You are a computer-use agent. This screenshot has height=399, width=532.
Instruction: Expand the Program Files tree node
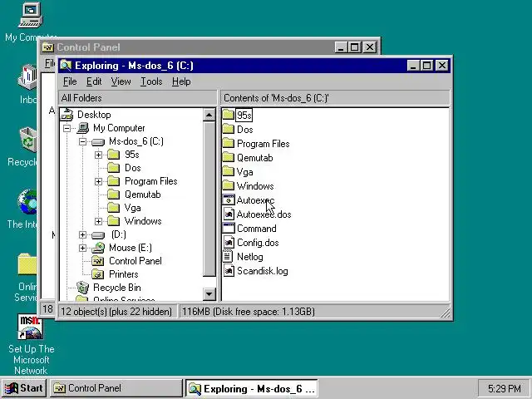click(98, 181)
